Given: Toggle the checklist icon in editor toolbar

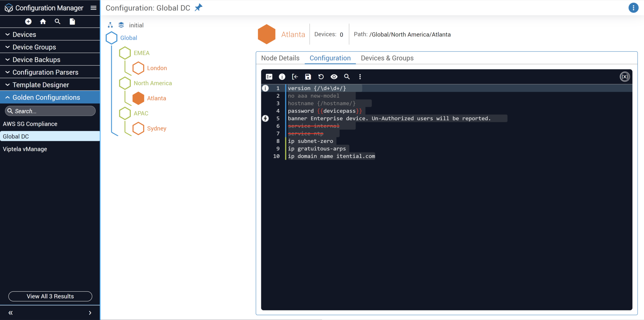Looking at the screenshot, I should pos(269,77).
